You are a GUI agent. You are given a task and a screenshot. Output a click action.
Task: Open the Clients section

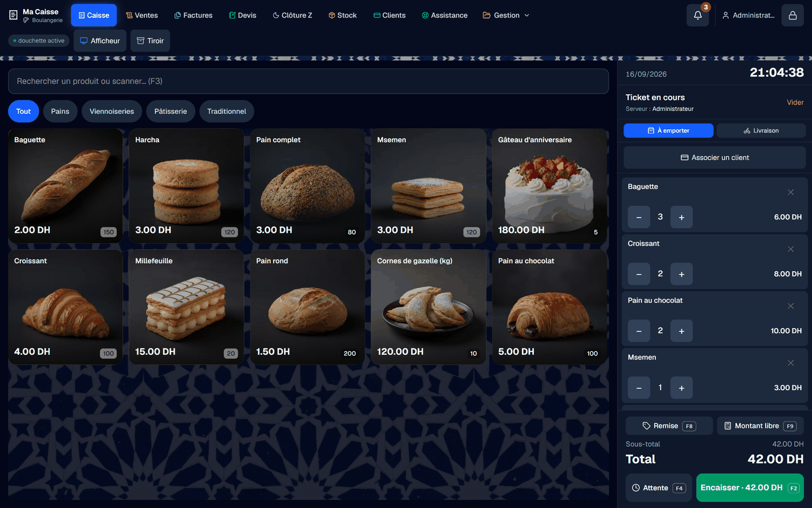[x=389, y=15]
